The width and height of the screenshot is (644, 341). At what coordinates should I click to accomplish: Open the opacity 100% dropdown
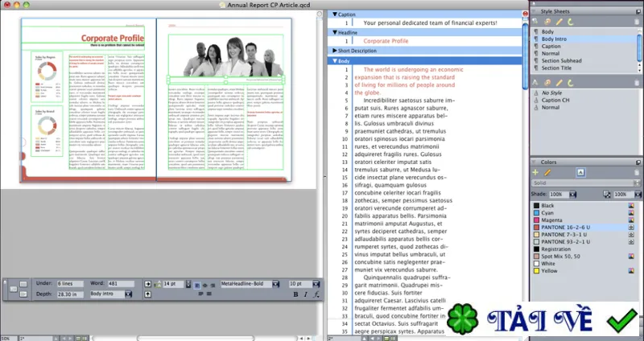pyautogui.click(x=638, y=195)
